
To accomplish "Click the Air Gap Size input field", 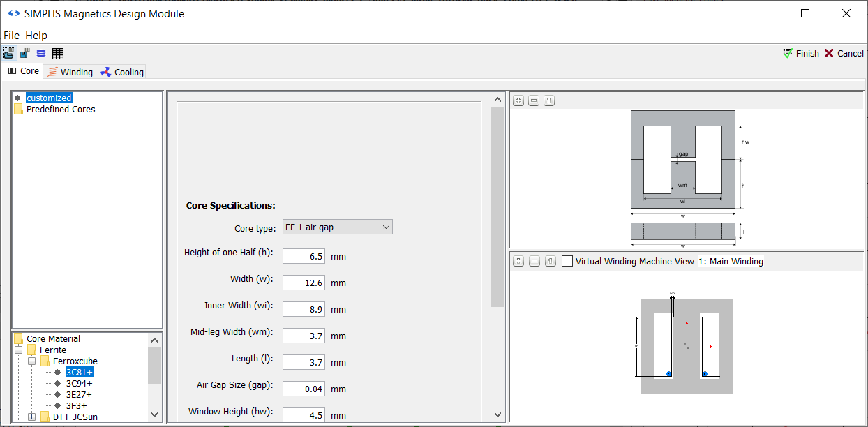I will pyautogui.click(x=304, y=389).
